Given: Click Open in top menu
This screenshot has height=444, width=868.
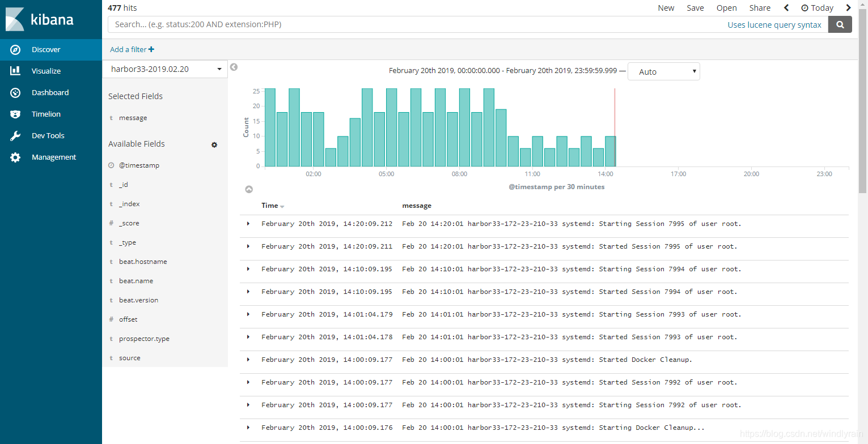Looking at the screenshot, I should (726, 8).
